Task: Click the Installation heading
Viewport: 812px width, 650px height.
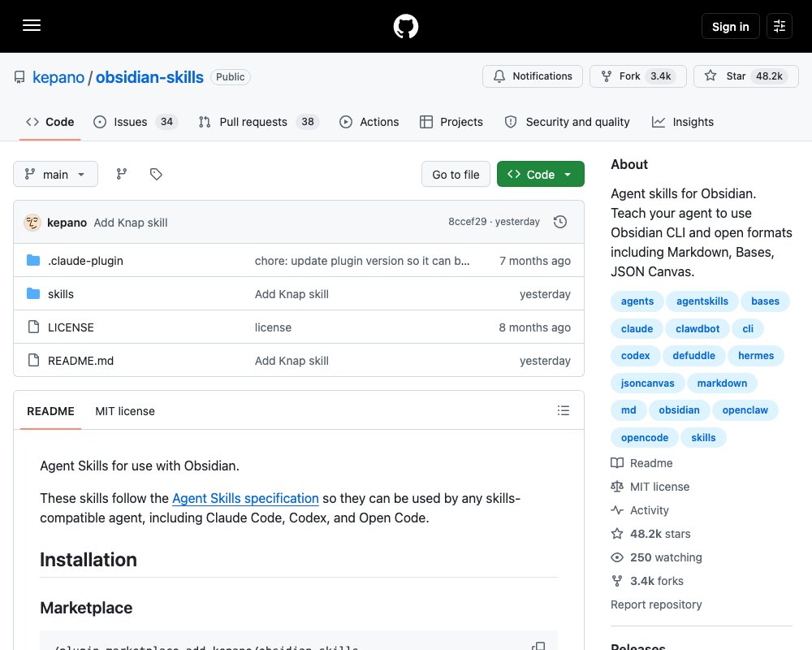Action: [89, 560]
